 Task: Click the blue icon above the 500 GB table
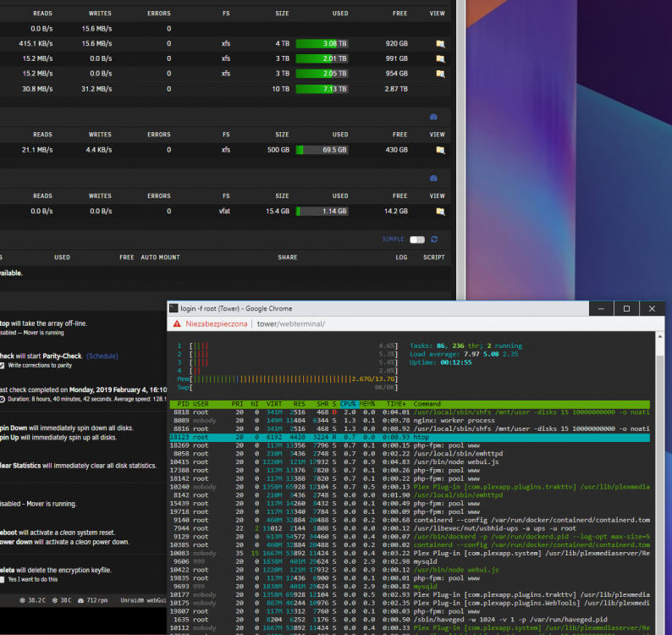(433, 117)
